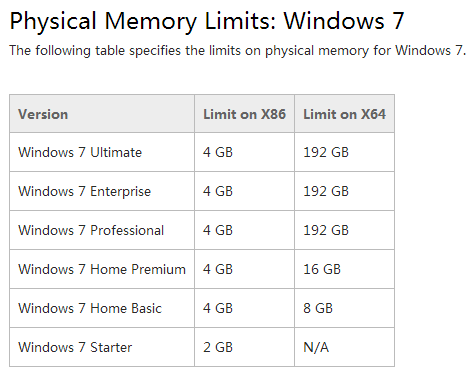Click the Windows 7 Home Premium cell

pyautogui.click(x=102, y=269)
